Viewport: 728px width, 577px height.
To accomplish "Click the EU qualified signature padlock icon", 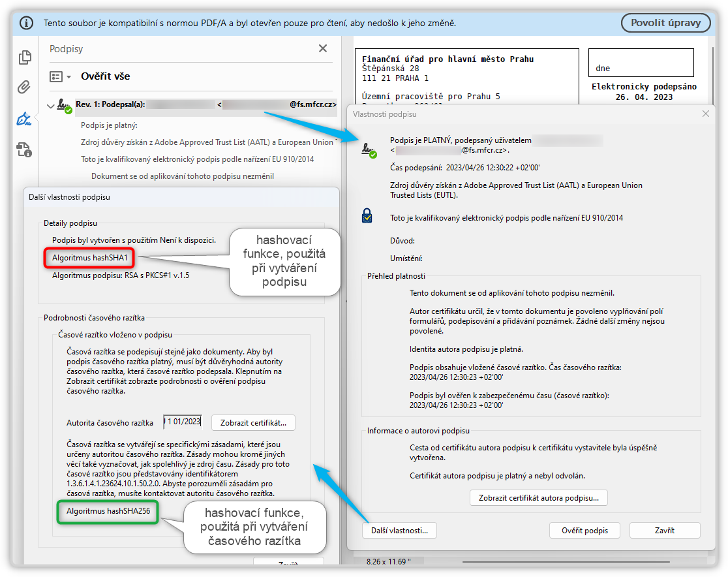I will click(x=367, y=216).
